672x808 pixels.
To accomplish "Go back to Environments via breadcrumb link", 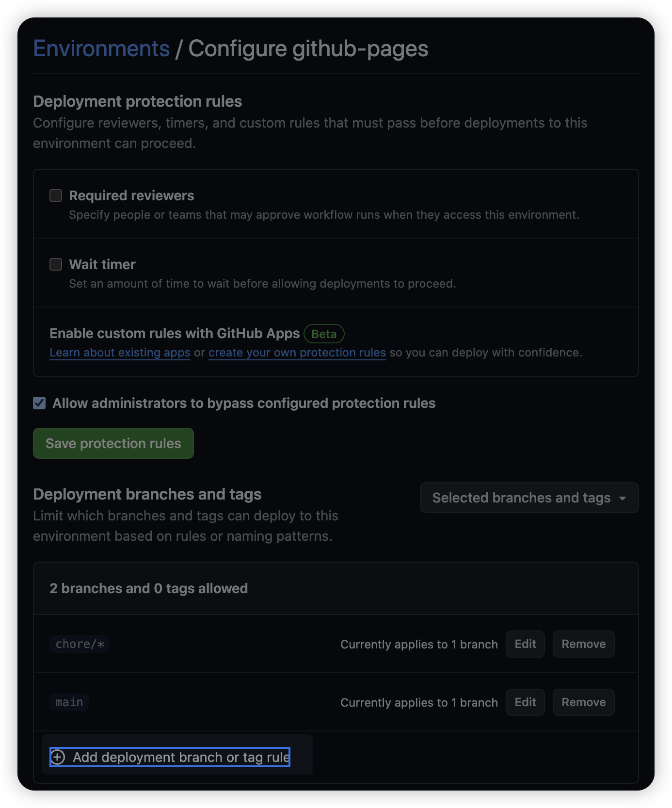I will tap(101, 48).
